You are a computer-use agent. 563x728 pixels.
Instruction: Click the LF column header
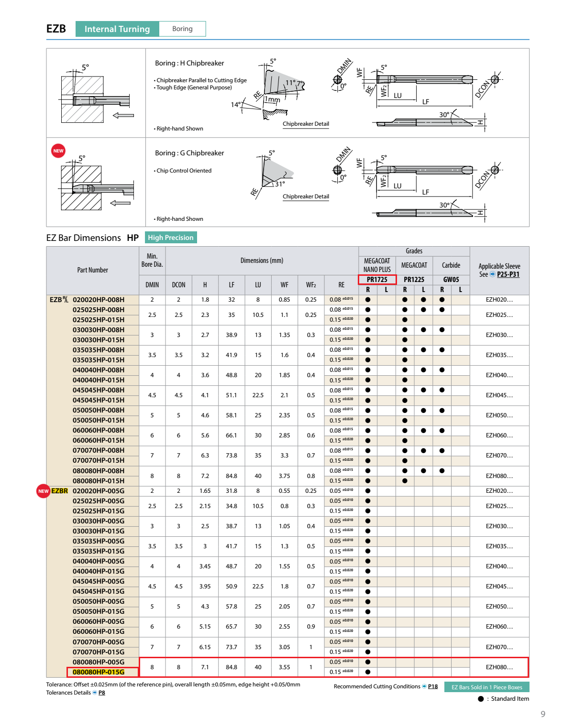[232, 285]
